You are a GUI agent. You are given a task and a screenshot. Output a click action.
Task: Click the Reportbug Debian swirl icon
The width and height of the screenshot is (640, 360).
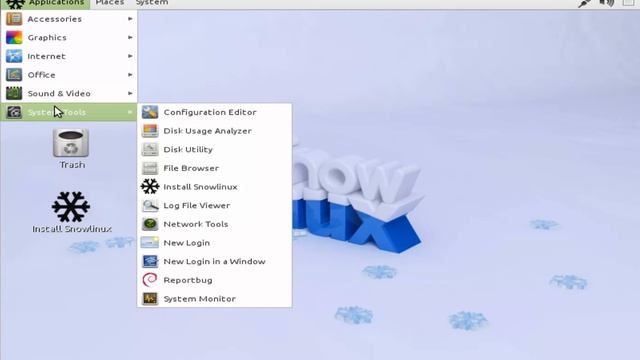(x=150, y=280)
